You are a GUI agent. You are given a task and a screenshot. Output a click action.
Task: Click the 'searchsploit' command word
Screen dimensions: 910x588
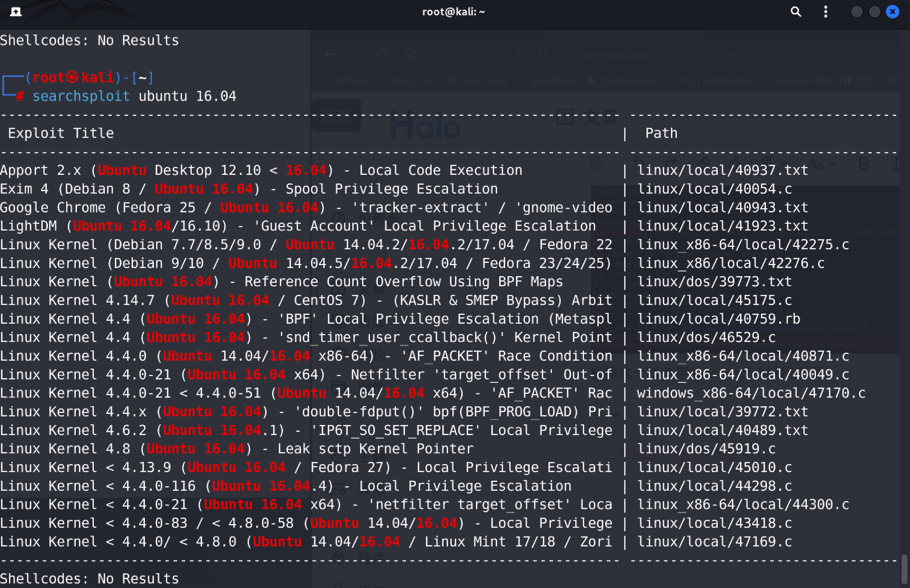coord(81,96)
